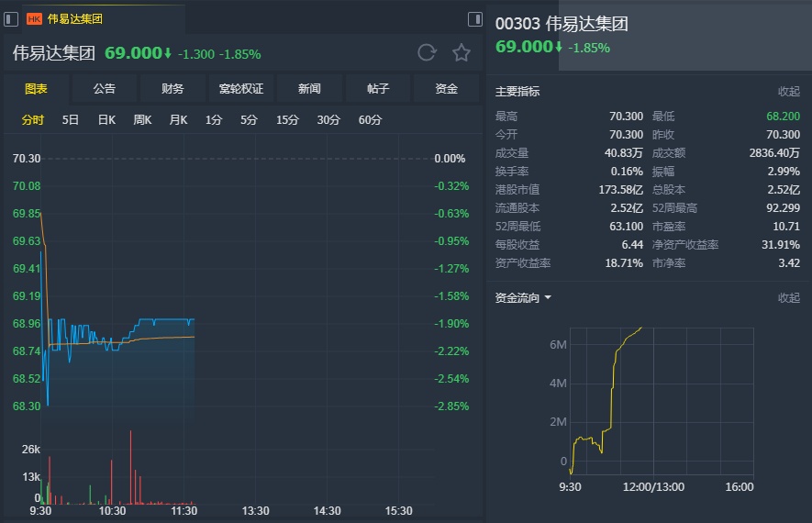Click the refresh quote icon
This screenshot has height=523, width=812.
point(428,52)
